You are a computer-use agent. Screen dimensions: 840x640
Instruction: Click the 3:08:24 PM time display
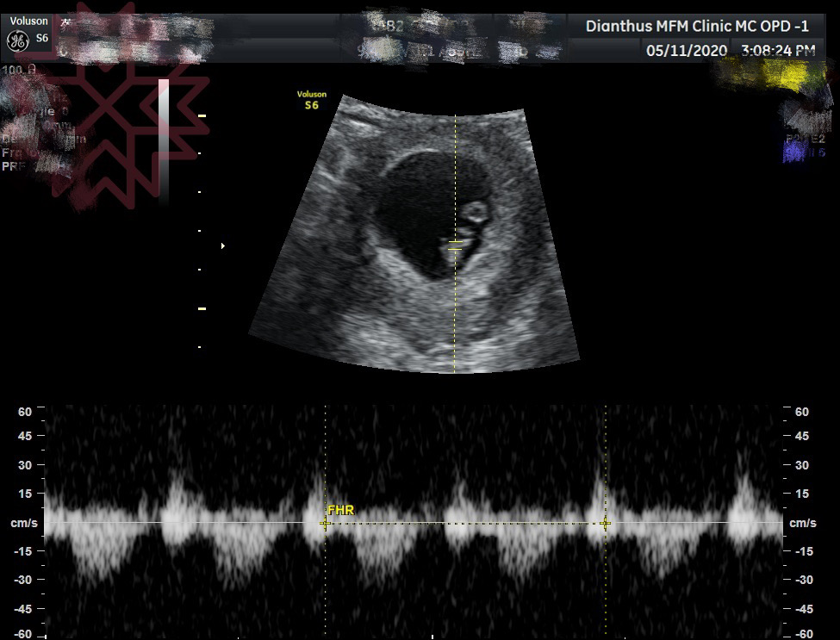point(777,51)
